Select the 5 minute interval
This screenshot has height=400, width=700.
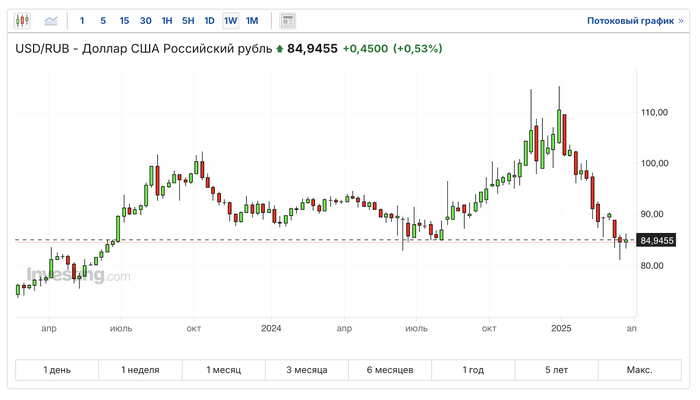coord(103,20)
